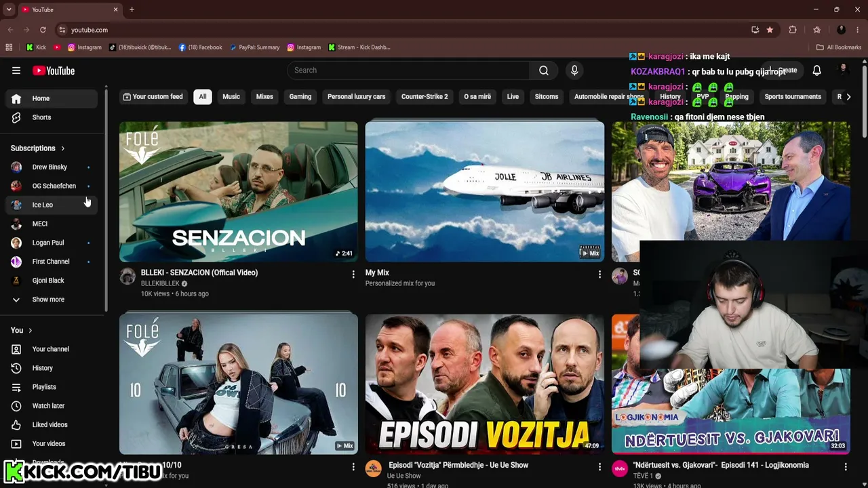Play the Episodi Vozitja thumbnail
868x488 pixels.
485,384
